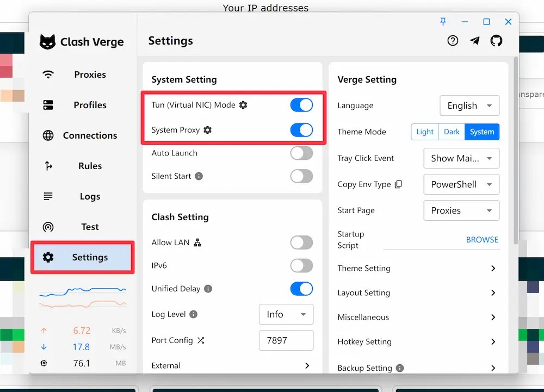Click download speed value 17.8

point(81,347)
